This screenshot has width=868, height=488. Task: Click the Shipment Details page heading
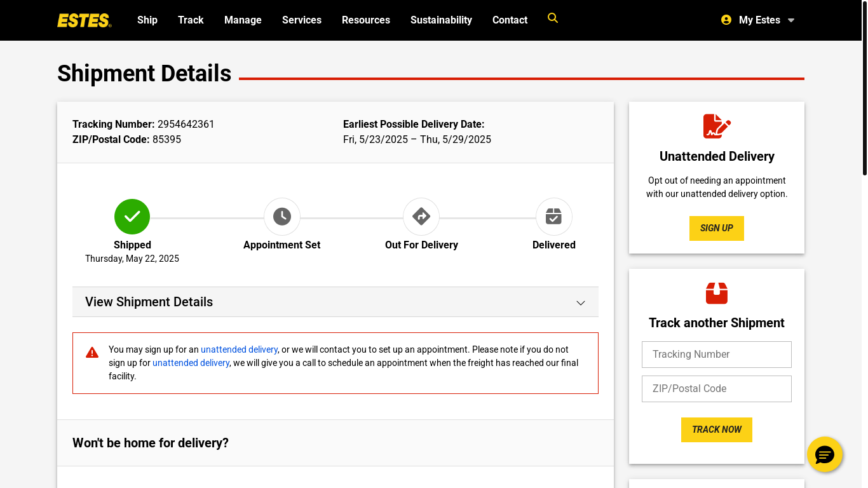point(144,74)
